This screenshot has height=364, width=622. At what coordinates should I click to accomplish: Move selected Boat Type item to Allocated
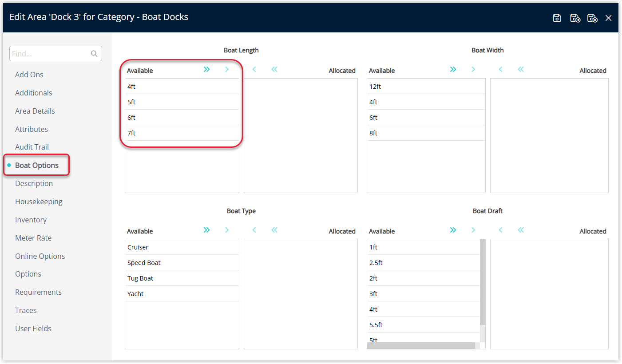[227, 230]
